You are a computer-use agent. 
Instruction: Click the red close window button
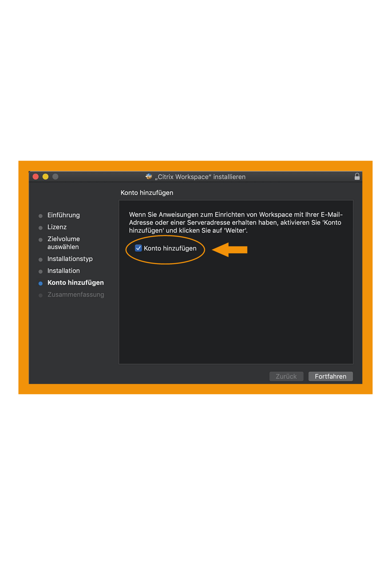[x=36, y=176]
